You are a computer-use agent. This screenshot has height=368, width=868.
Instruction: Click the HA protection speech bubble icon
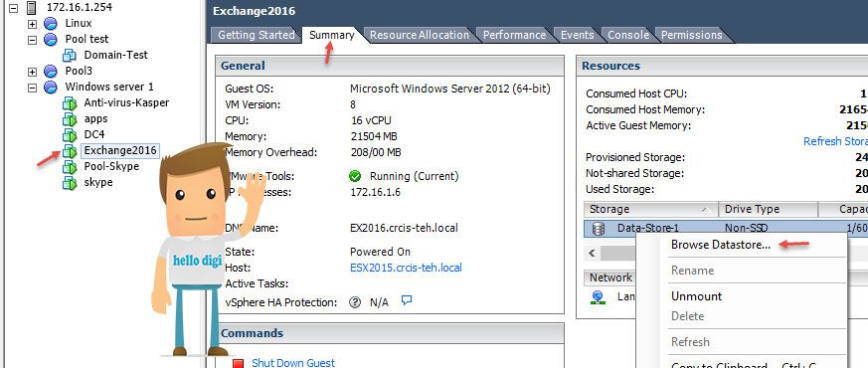(407, 300)
